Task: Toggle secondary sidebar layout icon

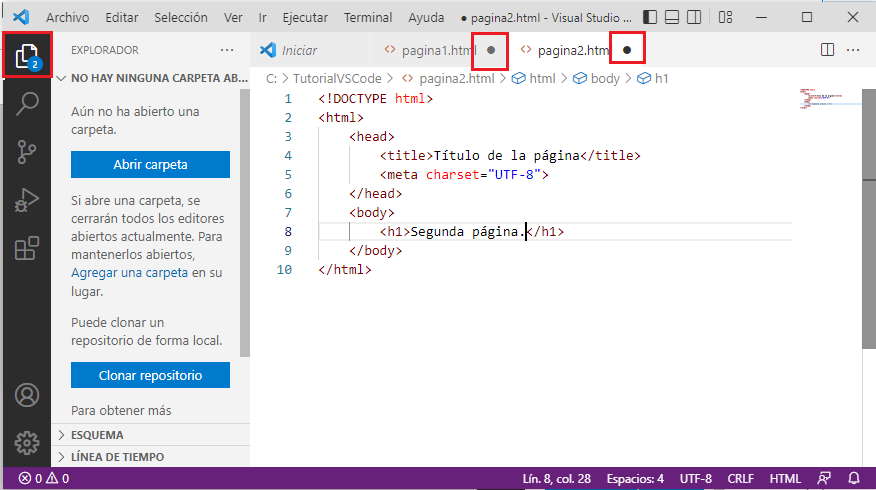Action: [694, 17]
